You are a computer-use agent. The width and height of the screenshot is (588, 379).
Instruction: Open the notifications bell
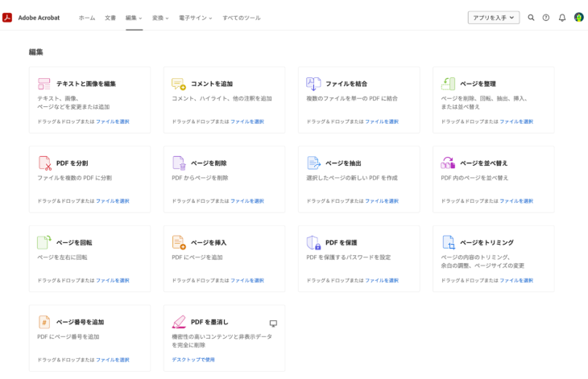click(x=562, y=18)
